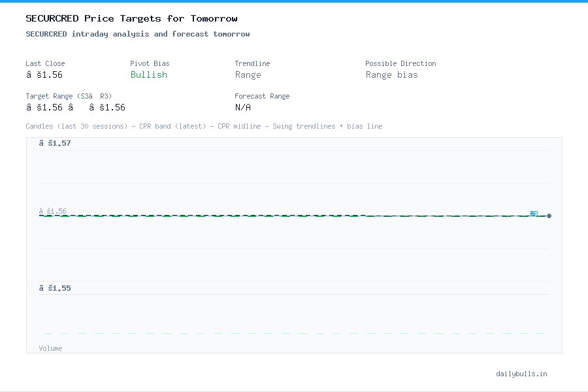
Task: Click the Trendline label
Action: [252, 63]
